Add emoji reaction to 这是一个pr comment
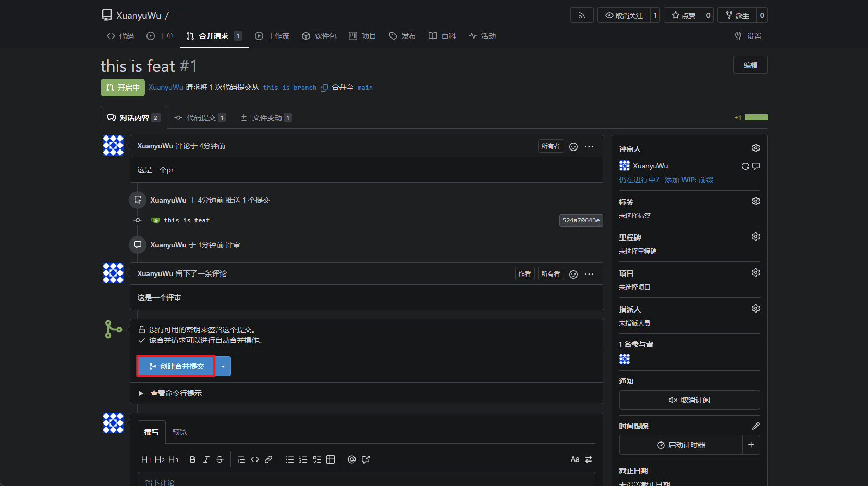Viewport: 868px width, 486px height. coord(573,147)
